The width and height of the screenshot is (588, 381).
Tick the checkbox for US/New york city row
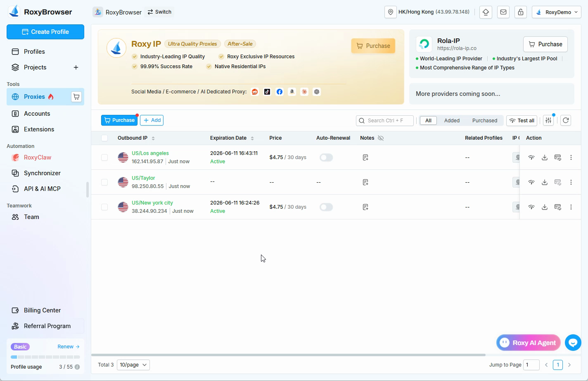[x=104, y=207]
